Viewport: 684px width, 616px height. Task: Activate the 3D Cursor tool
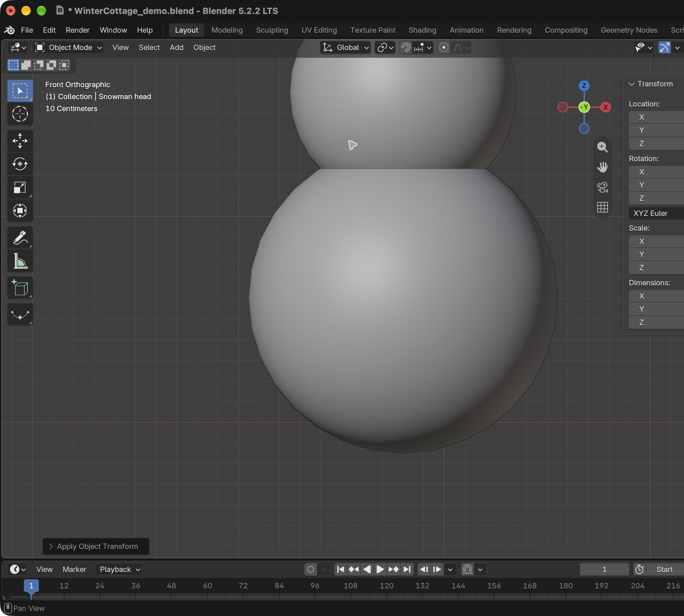[20, 114]
